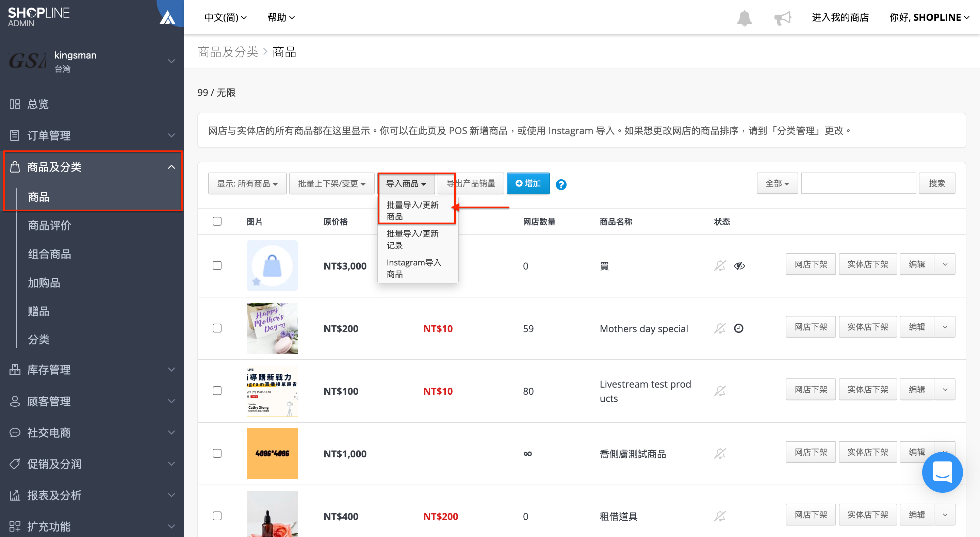
Task: Tick the checkbox for 租借道具
Action: (217, 516)
